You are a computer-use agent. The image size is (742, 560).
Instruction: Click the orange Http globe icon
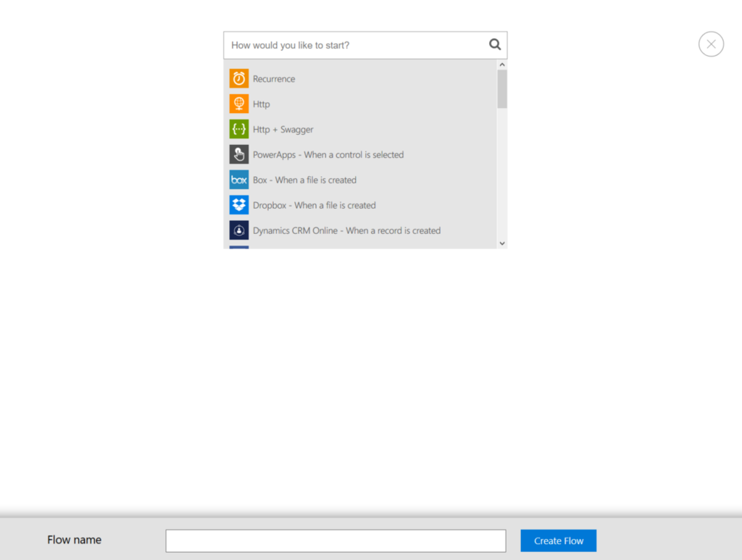239,104
